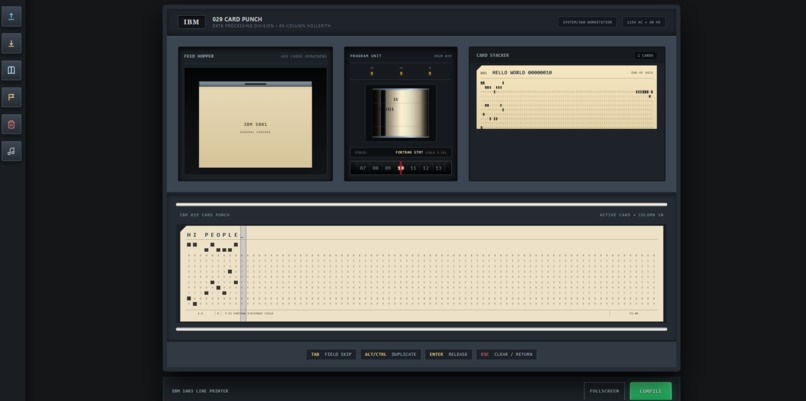Click the ENTER Release key hint
806x401 pixels.
click(448, 354)
